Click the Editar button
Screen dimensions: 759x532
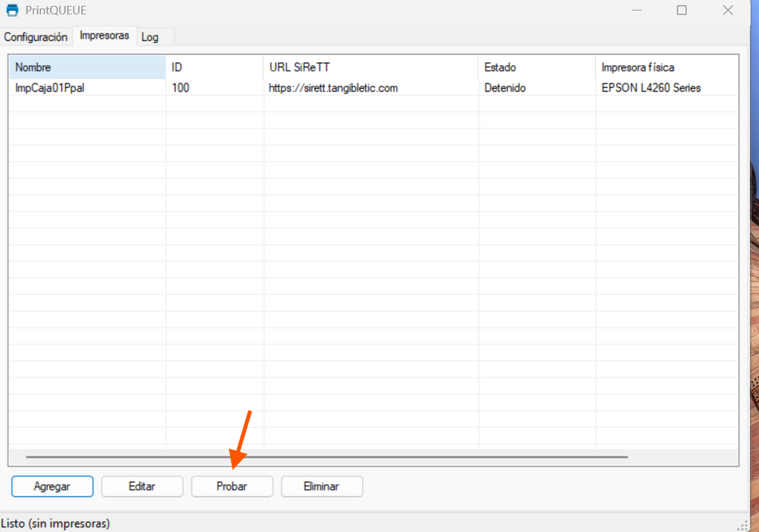click(142, 486)
